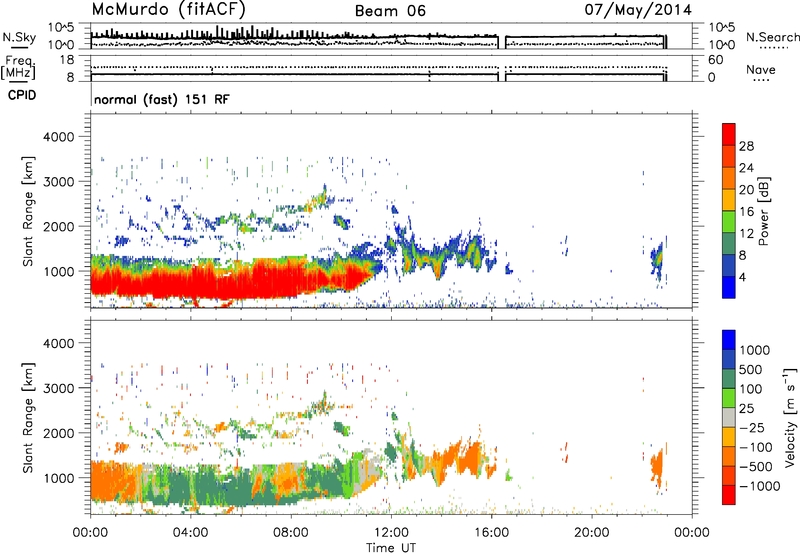This screenshot has height=554, width=800.
Task: Click the '500' velocity colorbar tick value
Action: pos(753,369)
